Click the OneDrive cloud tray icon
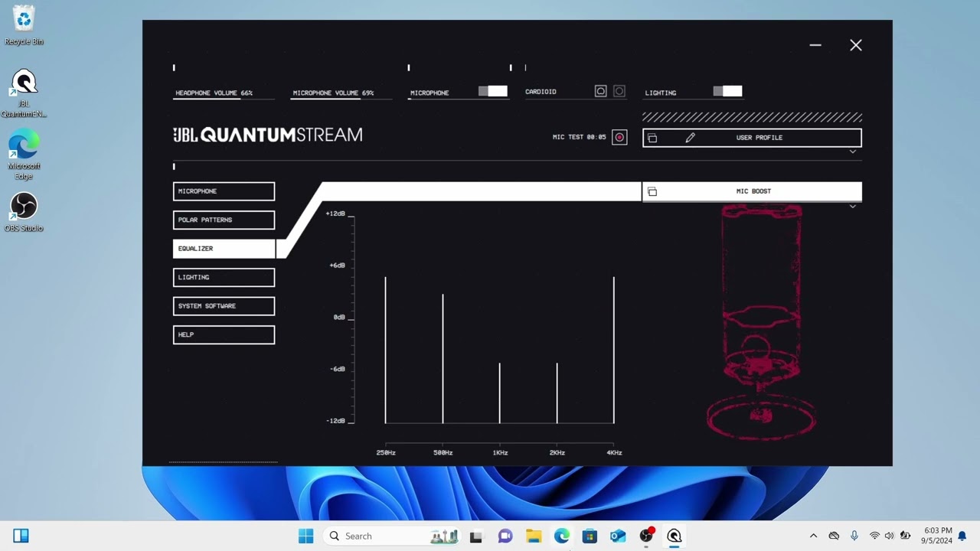Screen dimensions: 980x551 (x=834, y=536)
